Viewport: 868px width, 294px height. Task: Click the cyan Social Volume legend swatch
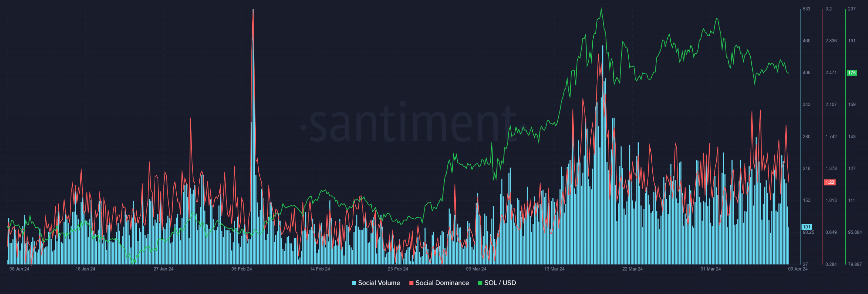[354, 283]
